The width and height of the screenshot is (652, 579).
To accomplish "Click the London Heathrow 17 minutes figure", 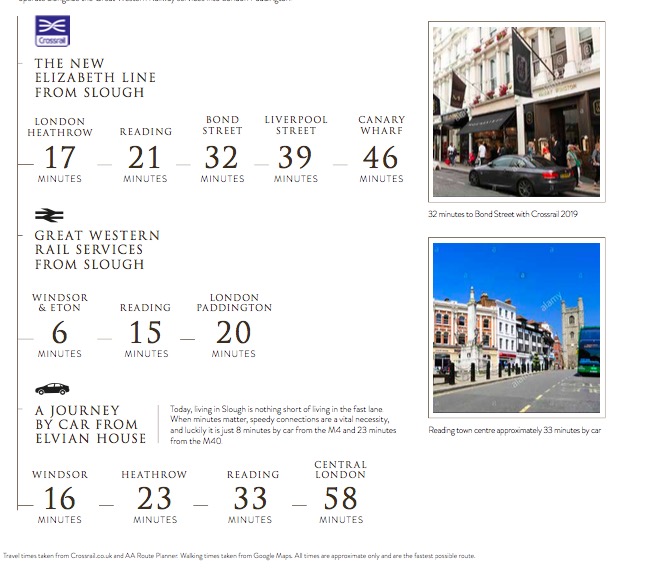I will click(60, 157).
